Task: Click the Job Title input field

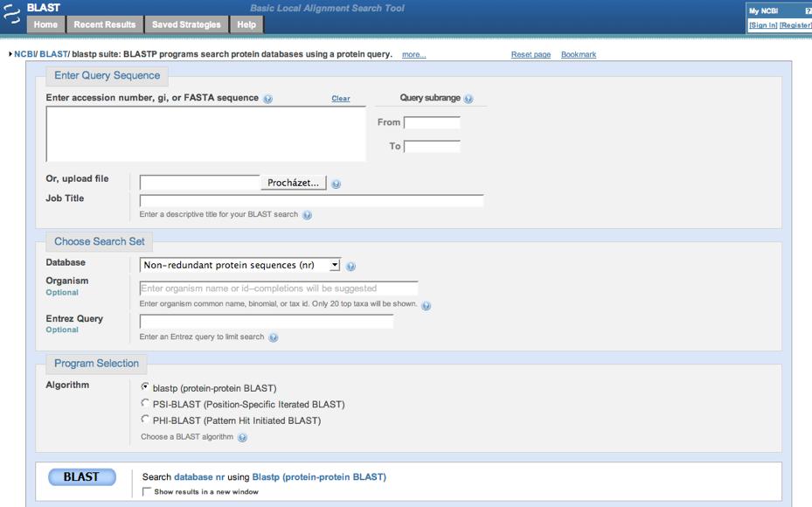Action: point(312,201)
